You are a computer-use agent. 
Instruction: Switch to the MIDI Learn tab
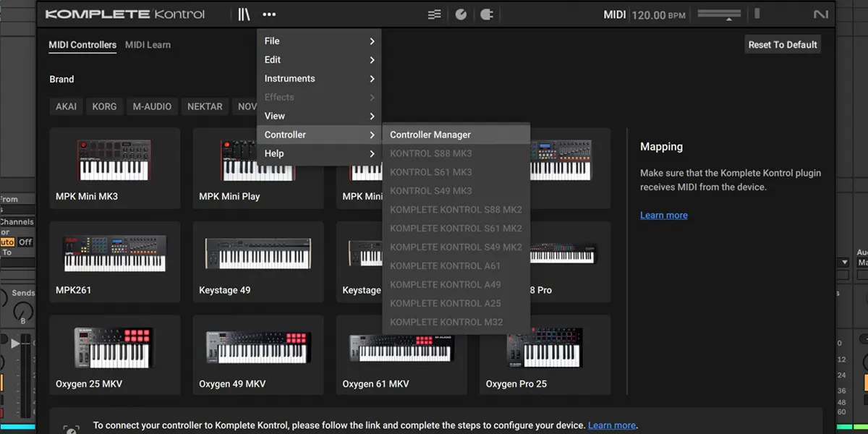pyautogui.click(x=148, y=44)
